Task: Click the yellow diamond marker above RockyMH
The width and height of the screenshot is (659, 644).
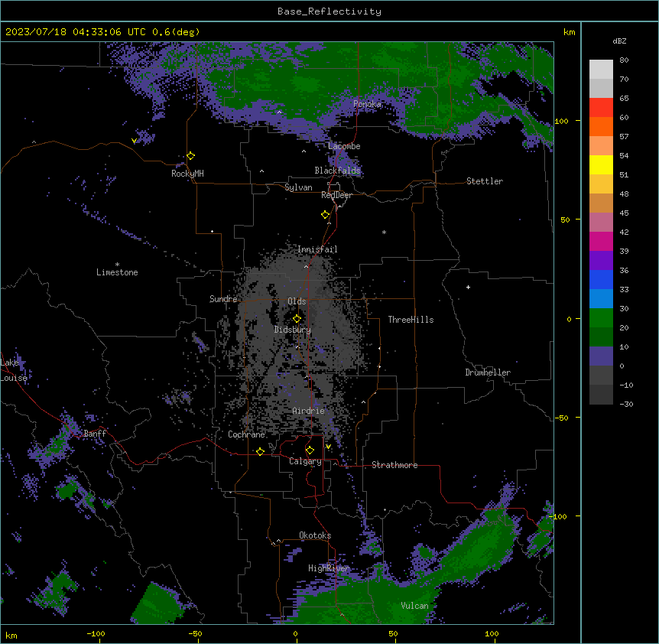Action: pos(191,156)
